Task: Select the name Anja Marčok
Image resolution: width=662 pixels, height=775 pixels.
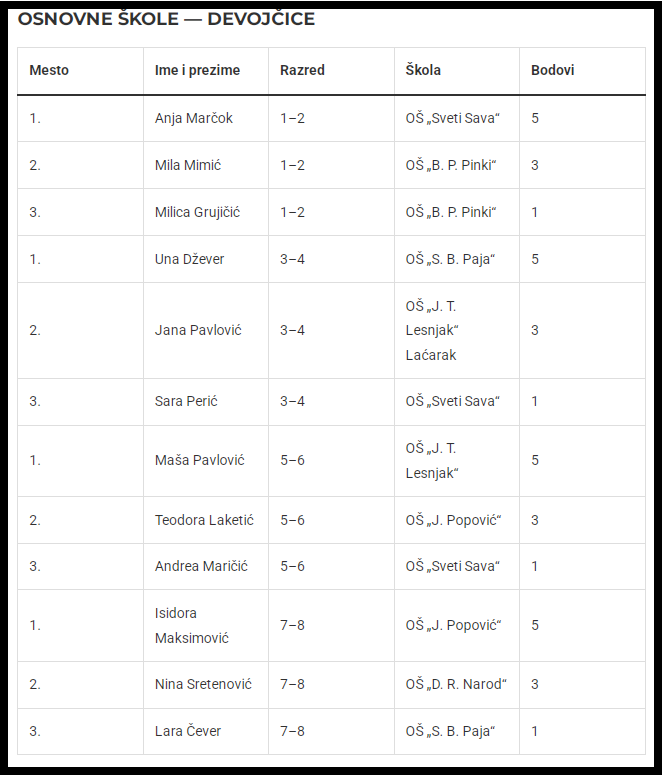Action: click(x=194, y=118)
